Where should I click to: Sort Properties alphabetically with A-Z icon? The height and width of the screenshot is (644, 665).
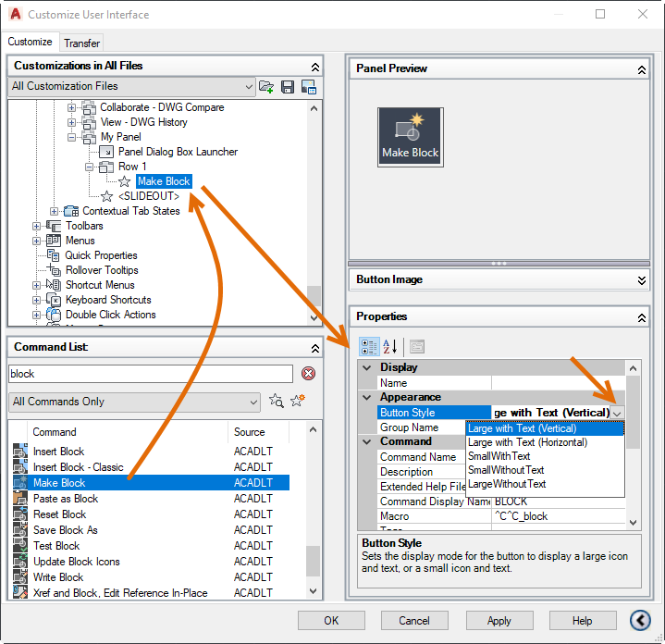coord(389,347)
